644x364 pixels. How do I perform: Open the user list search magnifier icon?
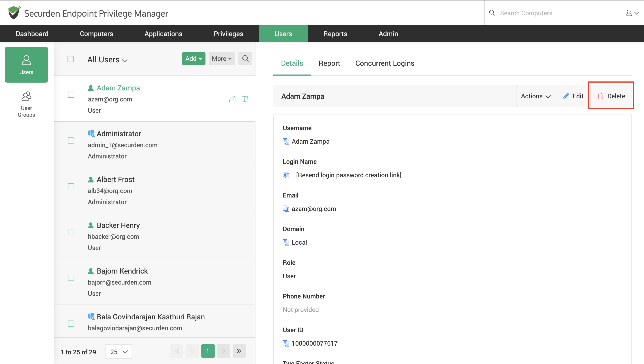click(245, 59)
